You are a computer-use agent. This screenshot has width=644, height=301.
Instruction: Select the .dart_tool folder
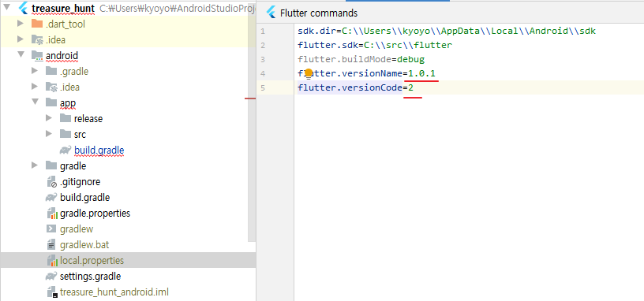tap(66, 24)
